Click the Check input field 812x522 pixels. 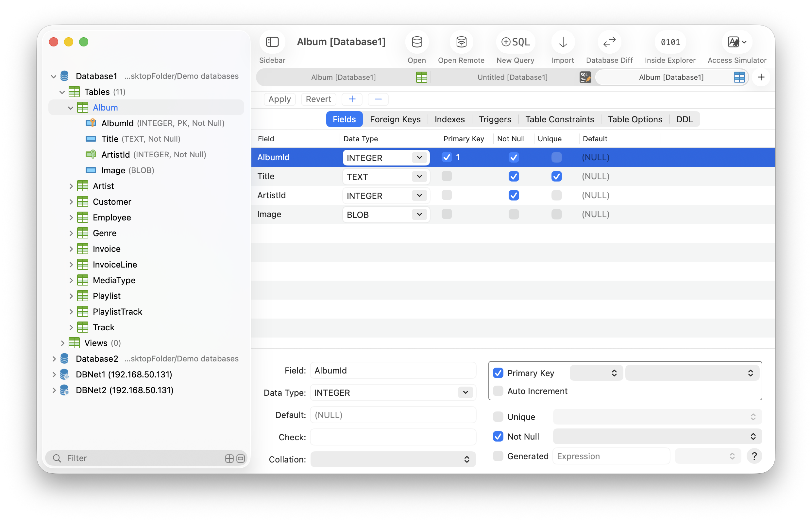tap(393, 437)
